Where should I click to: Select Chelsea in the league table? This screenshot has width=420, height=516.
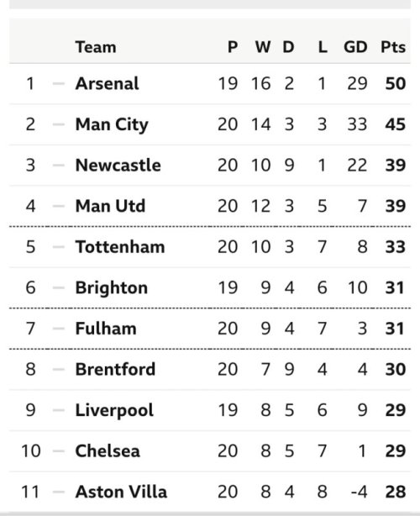tap(108, 450)
